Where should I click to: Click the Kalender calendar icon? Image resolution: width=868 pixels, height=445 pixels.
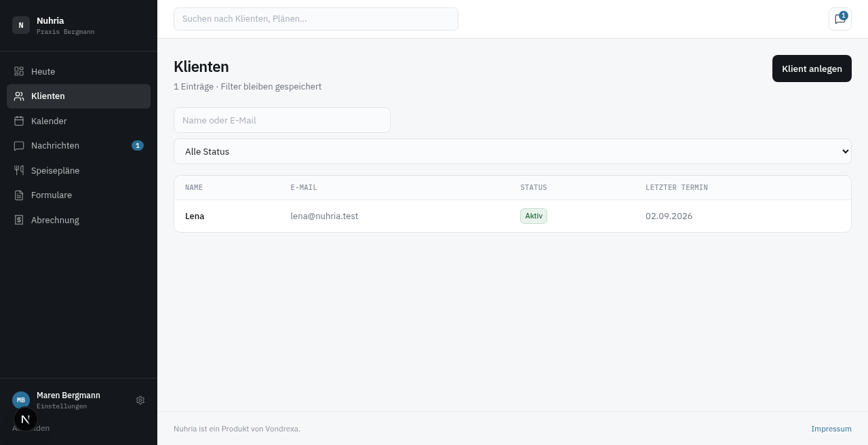coord(19,121)
